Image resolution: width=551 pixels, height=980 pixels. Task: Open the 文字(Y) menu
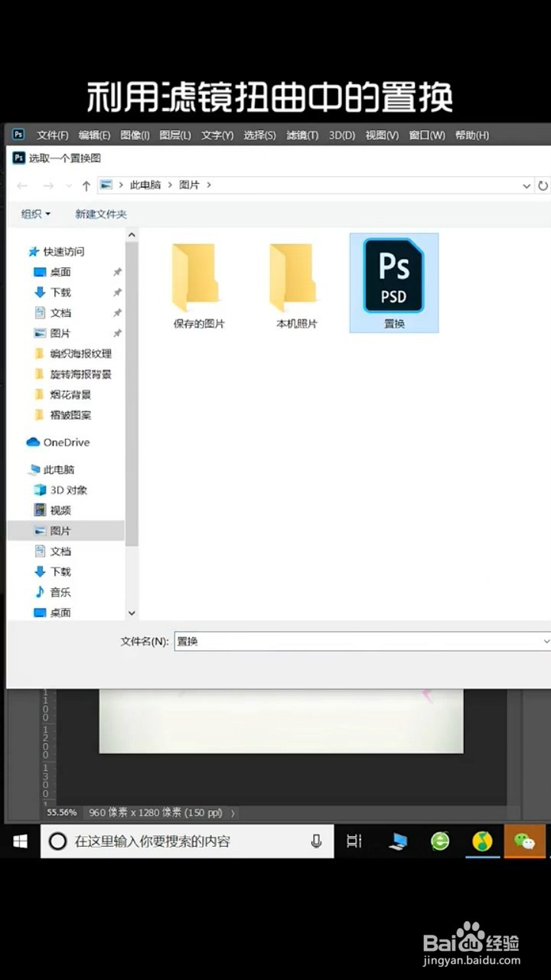click(217, 136)
